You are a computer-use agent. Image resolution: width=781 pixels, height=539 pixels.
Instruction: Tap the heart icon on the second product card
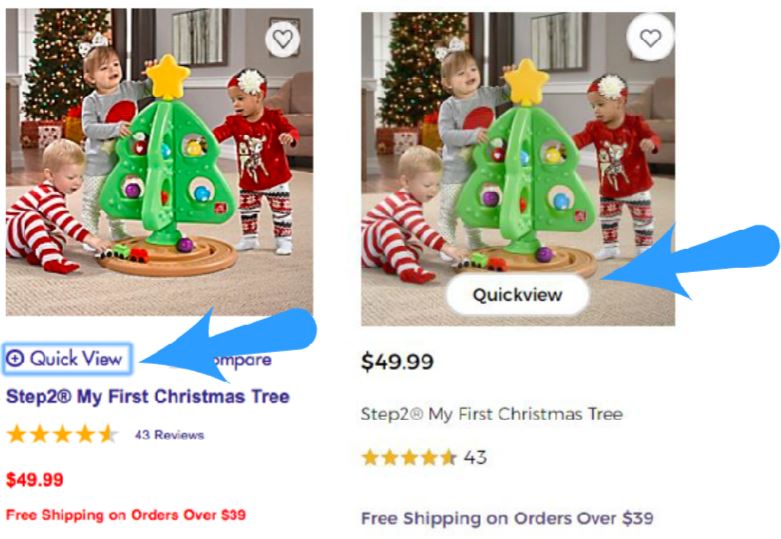pos(651,38)
